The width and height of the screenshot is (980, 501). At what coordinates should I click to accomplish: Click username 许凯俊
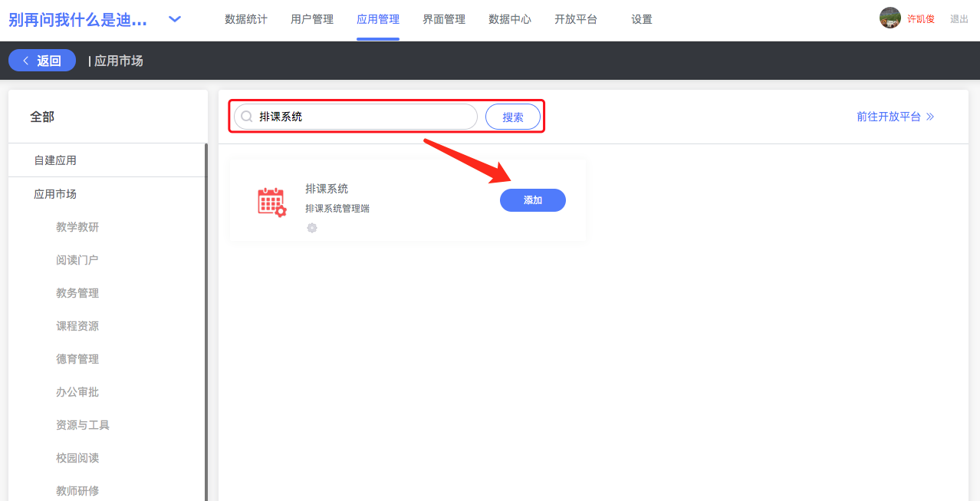click(921, 19)
